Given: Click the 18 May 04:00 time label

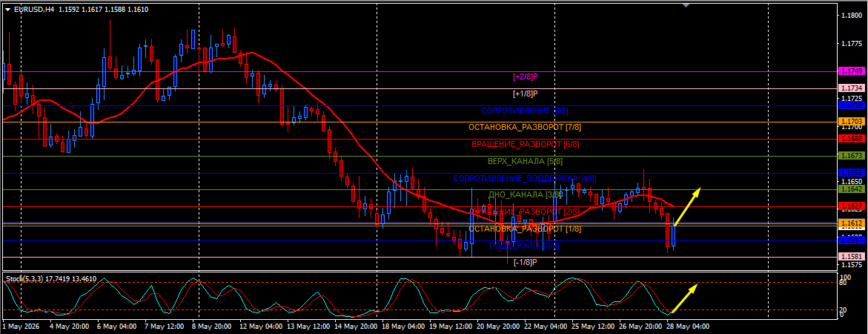Looking at the screenshot, I should pyautogui.click(x=402, y=327).
